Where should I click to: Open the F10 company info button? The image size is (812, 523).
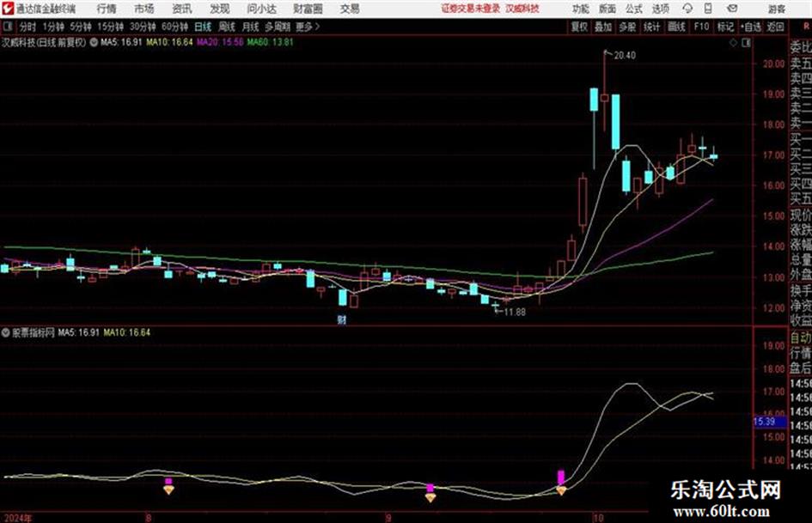pyautogui.click(x=701, y=27)
